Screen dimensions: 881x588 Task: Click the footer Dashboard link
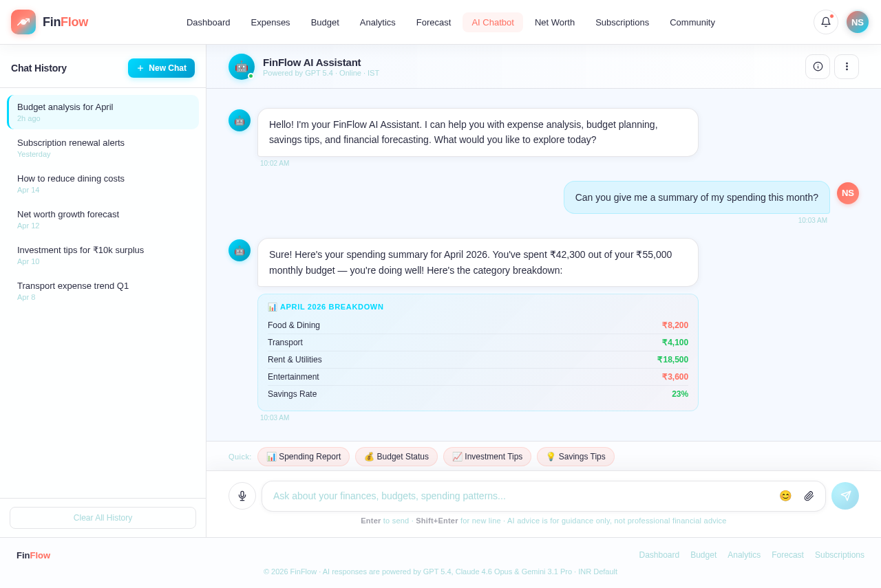(x=659, y=555)
